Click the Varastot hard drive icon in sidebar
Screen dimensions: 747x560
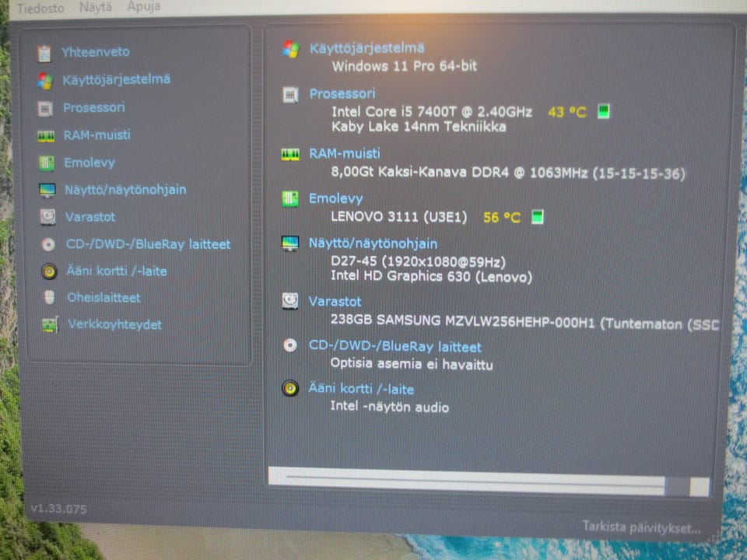pos(47,217)
